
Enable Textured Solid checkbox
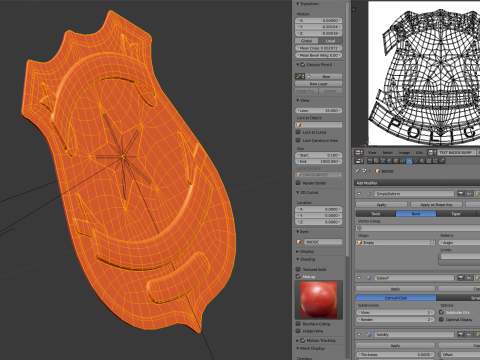pyautogui.click(x=298, y=269)
